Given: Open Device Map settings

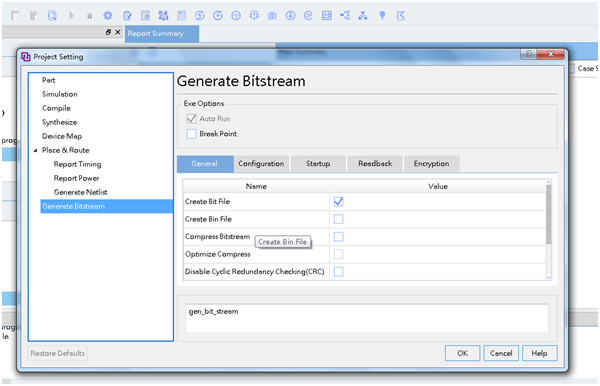Looking at the screenshot, I should coord(62,136).
